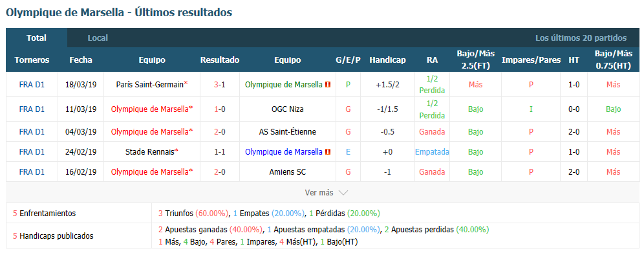
Task: Click the Resultado column header
Action: [220, 60]
